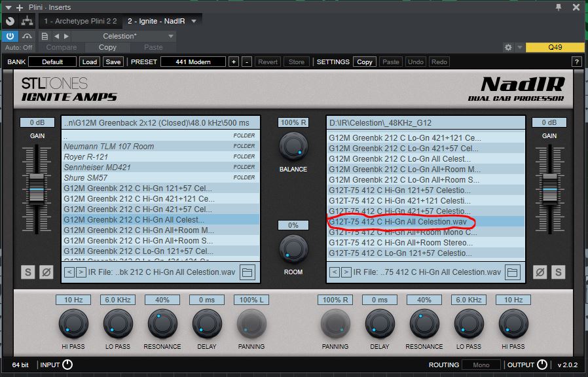Toggle the INPUT power switch
The height and width of the screenshot is (377, 588).
pos(67,365)
